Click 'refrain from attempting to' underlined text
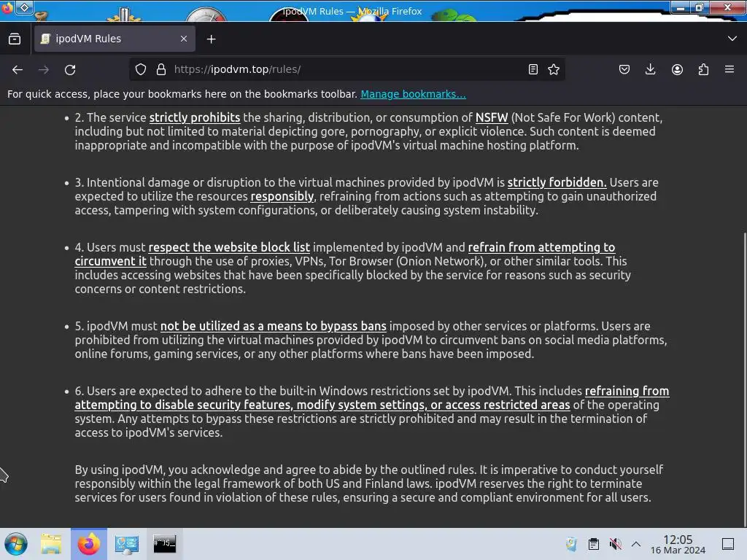Viewport: 747px width, 560px height. pyautogui.click(x=542, y=247)
